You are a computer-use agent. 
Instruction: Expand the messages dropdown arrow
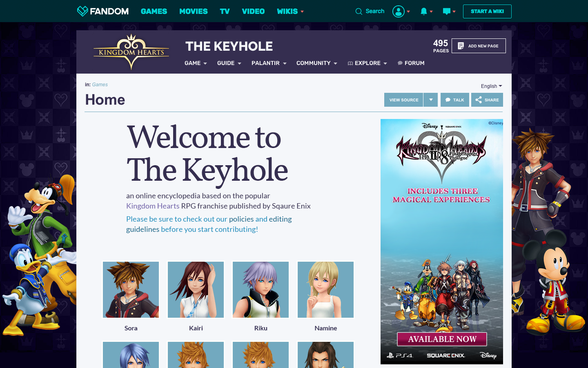(x=454, y=11)
